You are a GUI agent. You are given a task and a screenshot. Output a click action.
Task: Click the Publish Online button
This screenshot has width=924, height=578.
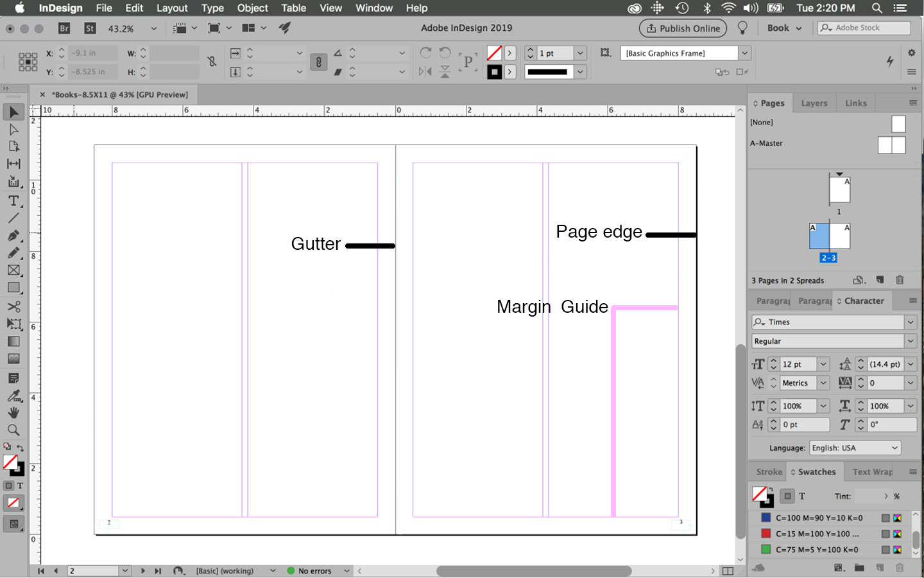click(683, 28)
